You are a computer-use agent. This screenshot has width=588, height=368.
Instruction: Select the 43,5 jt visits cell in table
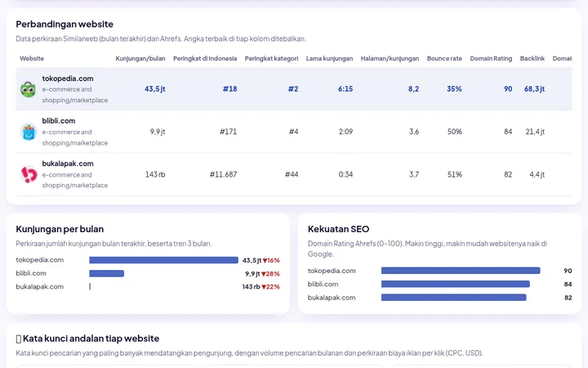[155, 89]
